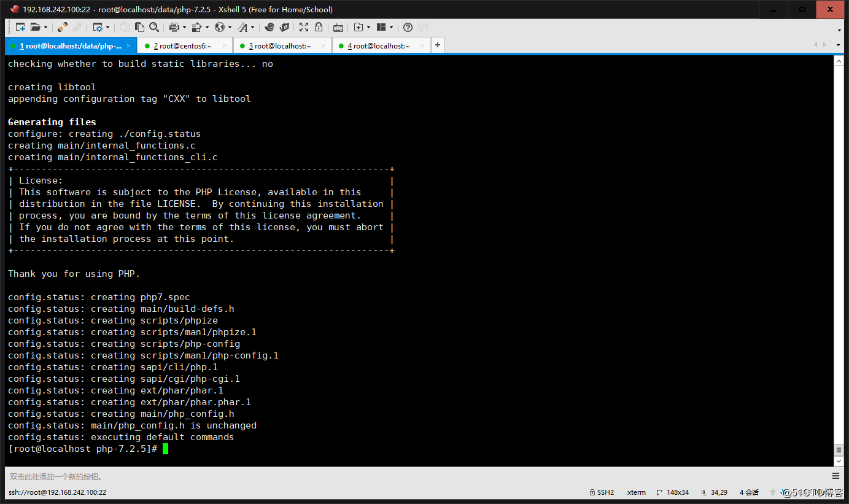Viewport: 849px width, 504px height.
Task: Click the file transfer icon
Action: (x=196, y=27)
